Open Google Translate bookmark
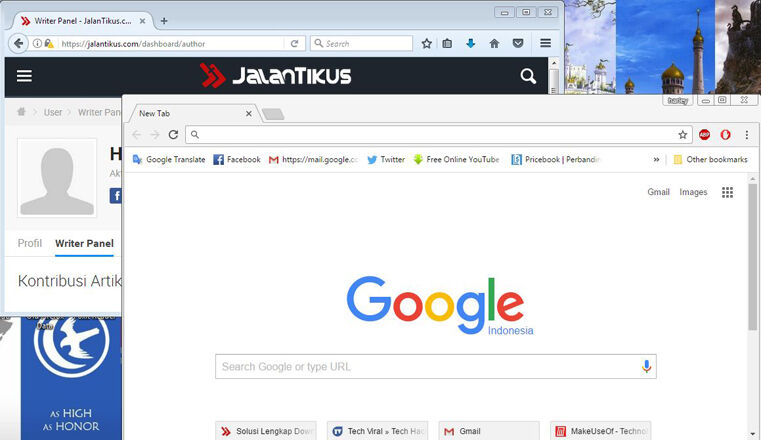761x440 pixels. pos(169,160)
